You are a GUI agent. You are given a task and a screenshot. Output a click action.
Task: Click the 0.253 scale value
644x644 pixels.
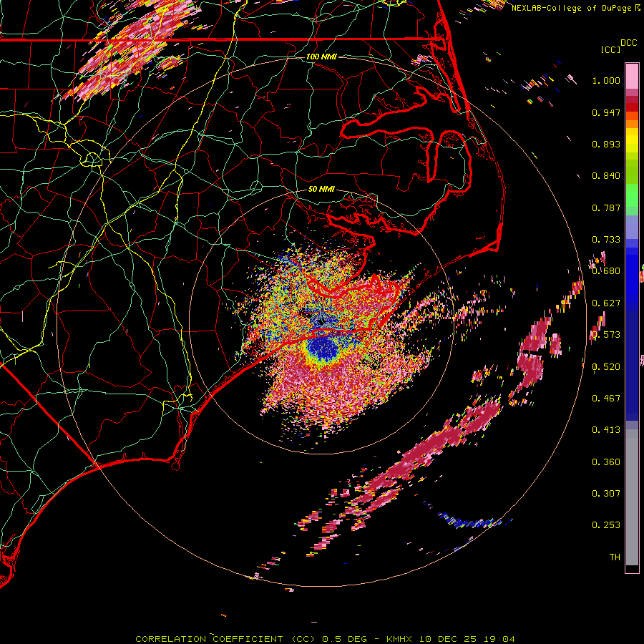point(606,525)
